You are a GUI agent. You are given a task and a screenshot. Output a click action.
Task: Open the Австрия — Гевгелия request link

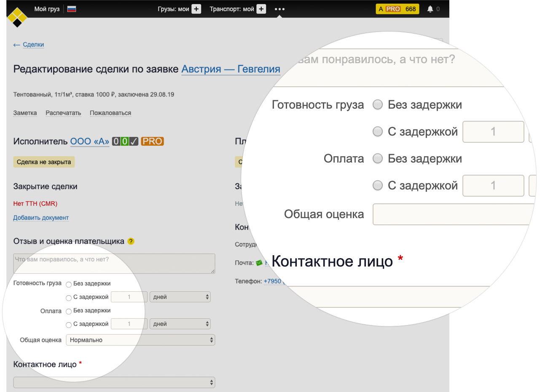pyautogui.click(x=231, y=69)
